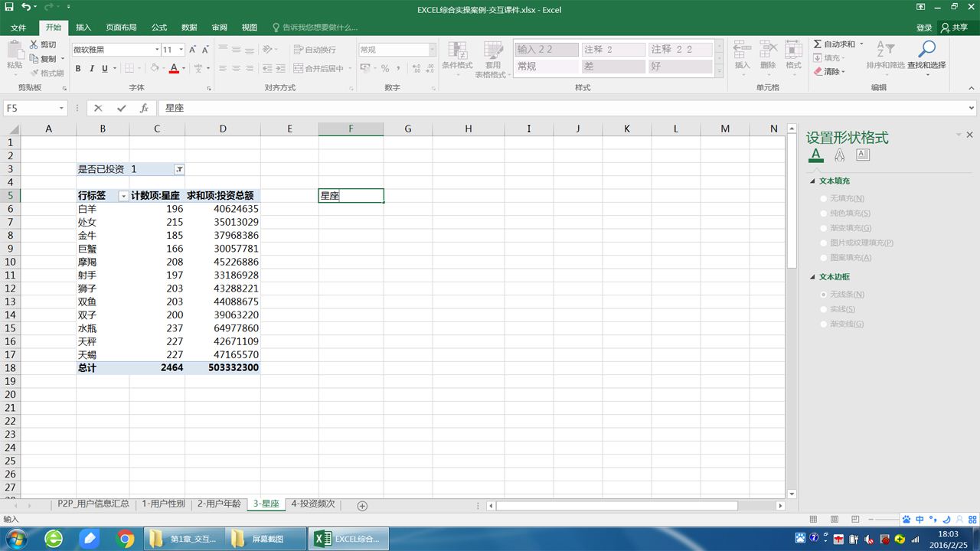Image resolution: width=980 pixels, height=551 pixels.
Task: Click the Wrap Text button (自动换行)
Action: [x=315, y=50]
